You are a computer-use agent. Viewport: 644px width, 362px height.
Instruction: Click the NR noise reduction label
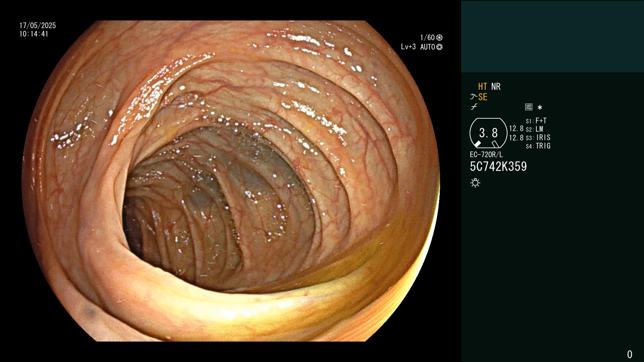[x=496, y=87]
